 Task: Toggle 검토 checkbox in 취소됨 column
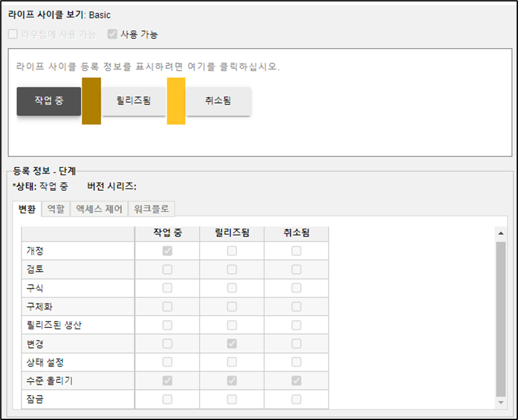coord(297,269)
